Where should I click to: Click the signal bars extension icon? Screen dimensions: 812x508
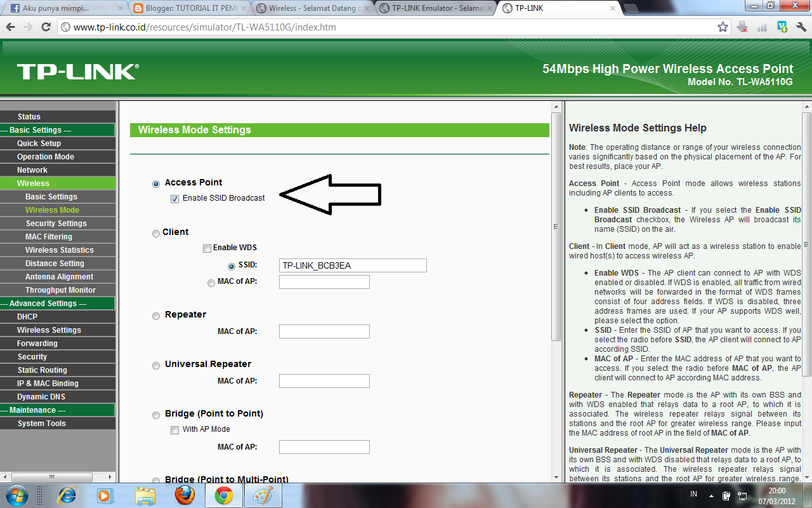point(763,27)
